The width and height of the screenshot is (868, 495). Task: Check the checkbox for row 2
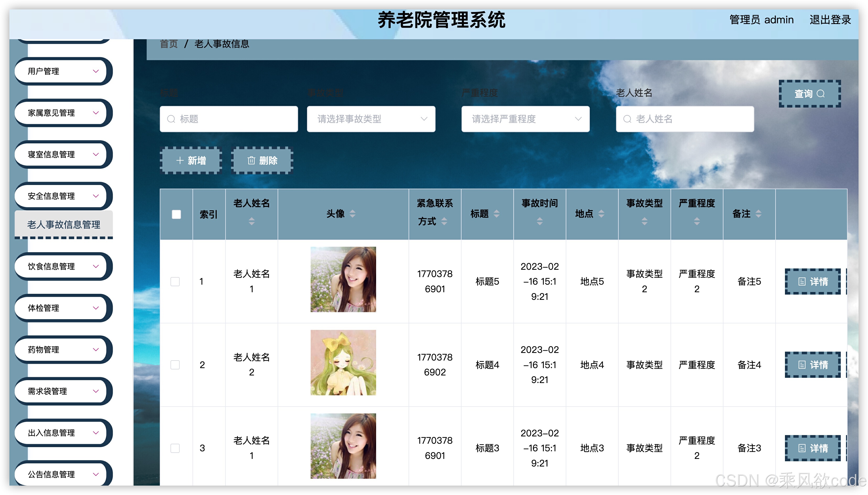click(x=175, y=365)
